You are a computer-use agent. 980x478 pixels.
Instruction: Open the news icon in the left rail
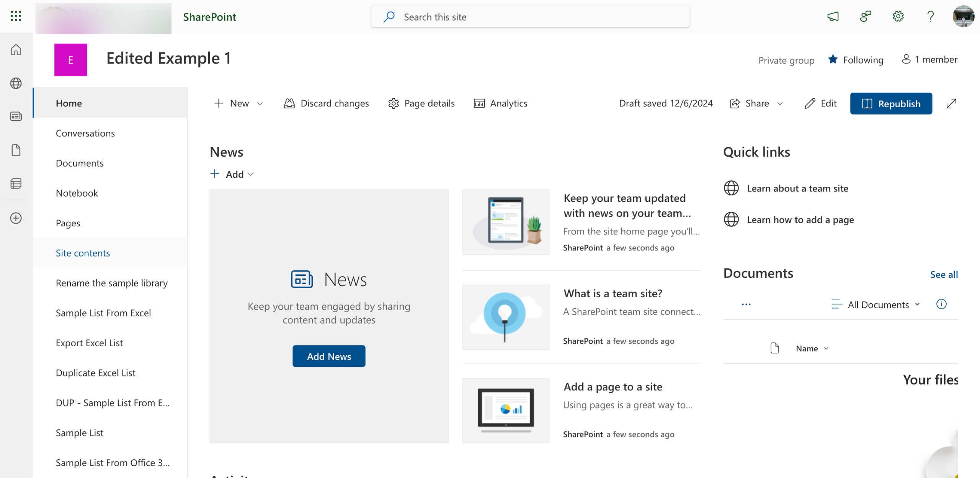point(16,116)
